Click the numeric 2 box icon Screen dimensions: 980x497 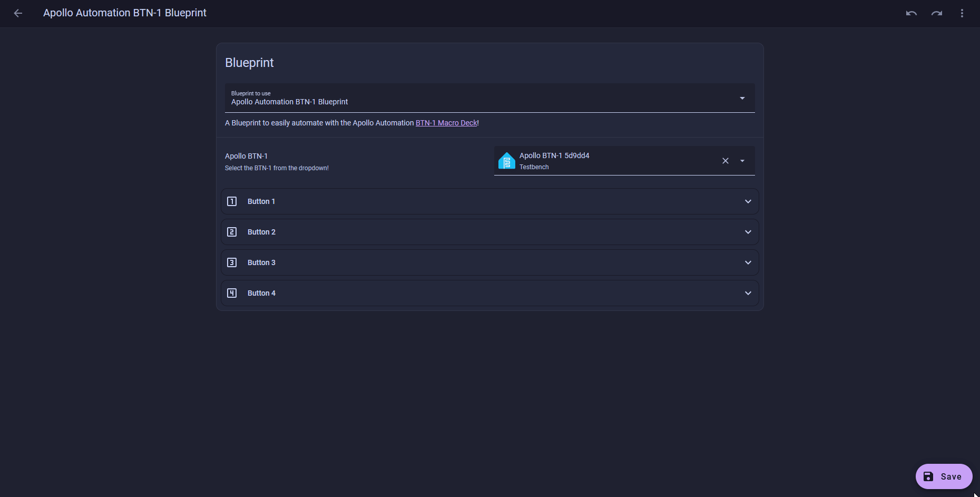[x=232, y=232]
